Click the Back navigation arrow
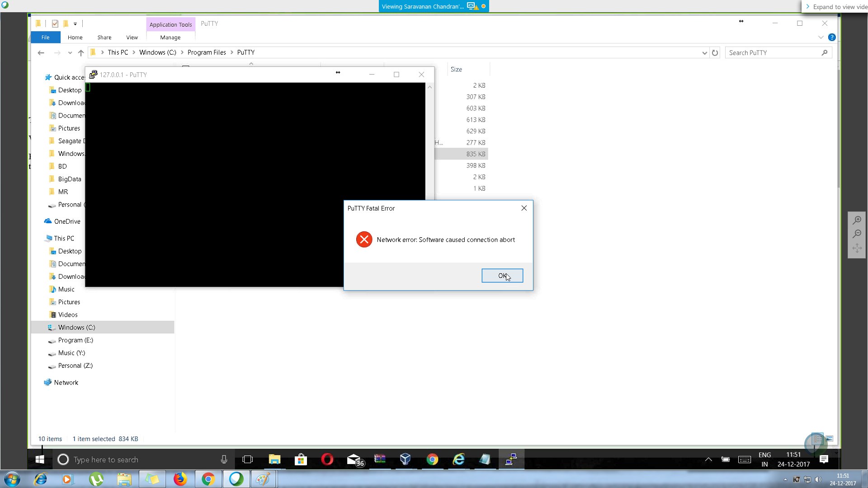 pos(41,53)
